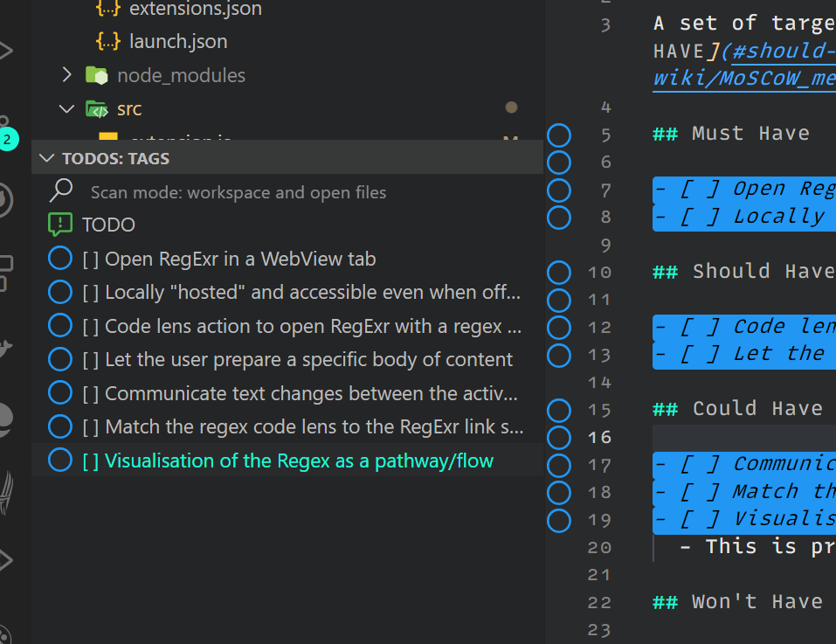Click circle icon for Open RegExr todo
This screenshot has width=836, height=644.
[x=60, y=259]
